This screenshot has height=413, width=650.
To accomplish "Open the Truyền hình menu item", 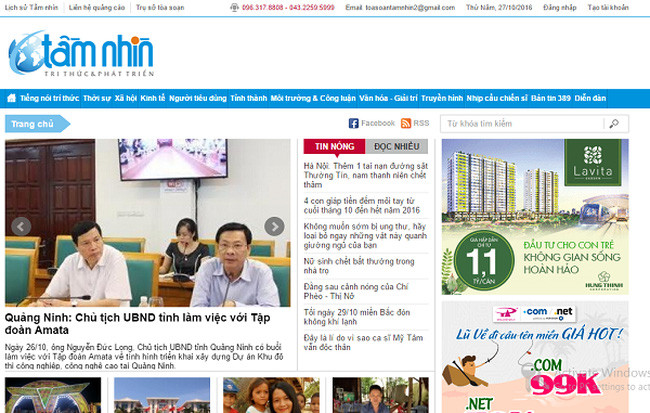I will click(441, 98).
